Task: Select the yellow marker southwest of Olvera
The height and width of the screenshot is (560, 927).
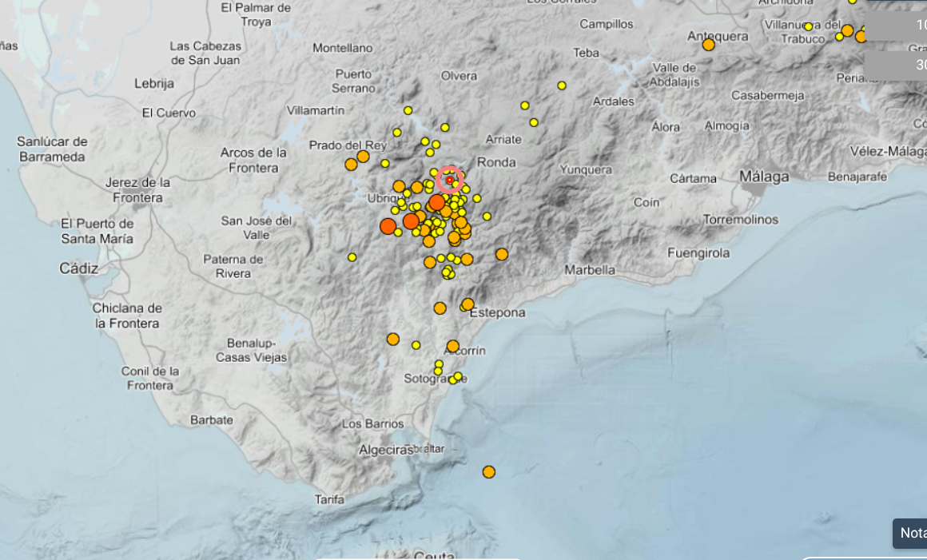Action: [x=408, y=110]
